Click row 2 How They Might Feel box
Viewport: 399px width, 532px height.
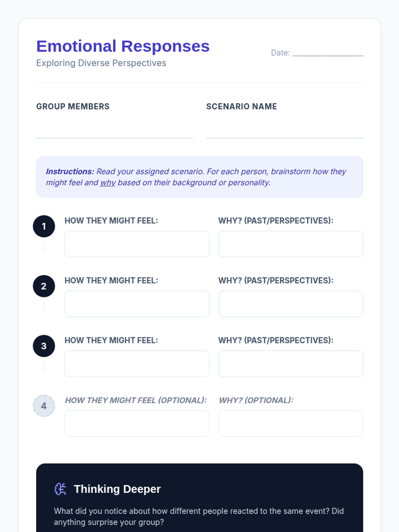click(x=137, y=304)
